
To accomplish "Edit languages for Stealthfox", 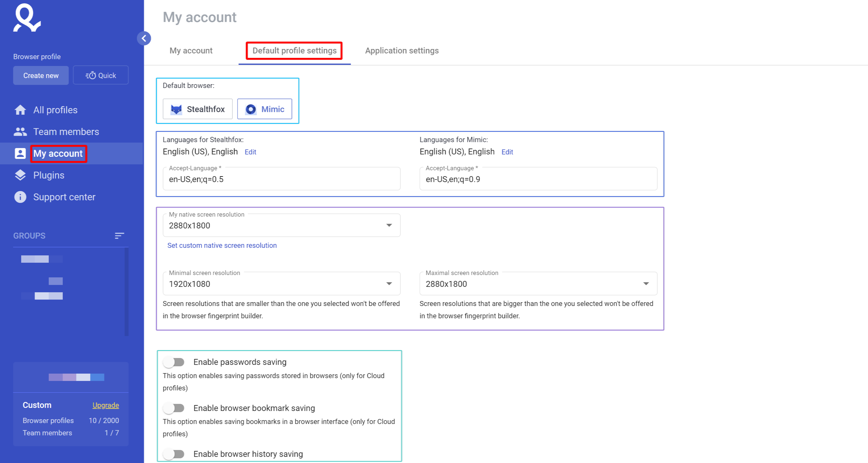I will [250, 152].
